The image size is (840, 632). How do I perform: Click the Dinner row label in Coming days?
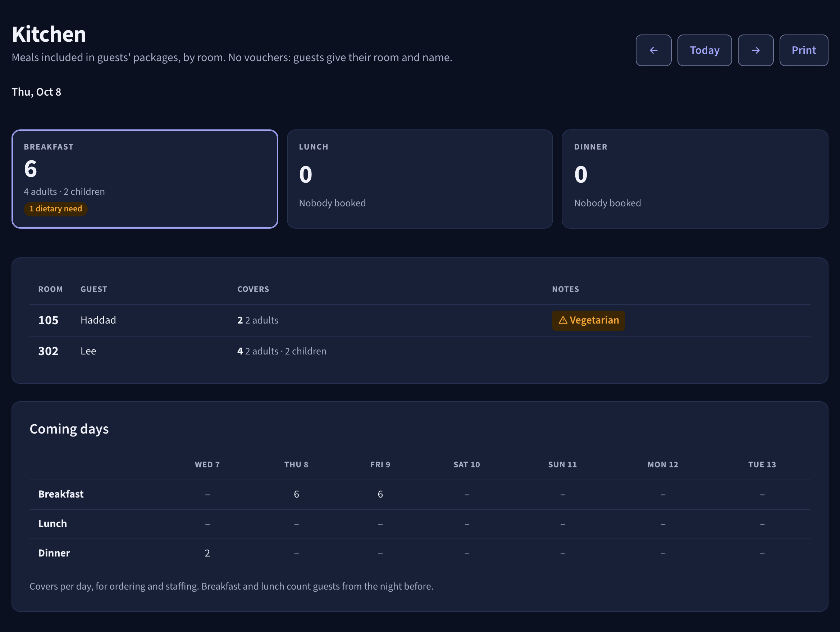click(x=54, y=553)
